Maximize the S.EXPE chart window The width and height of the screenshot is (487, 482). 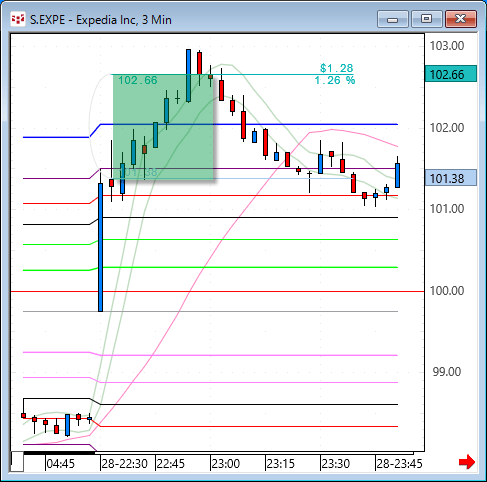(427, 19)
